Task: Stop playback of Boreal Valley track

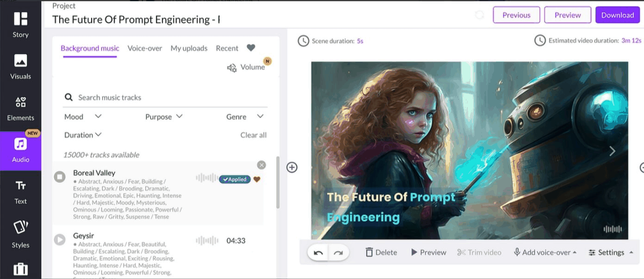Action: pos(60,176)
